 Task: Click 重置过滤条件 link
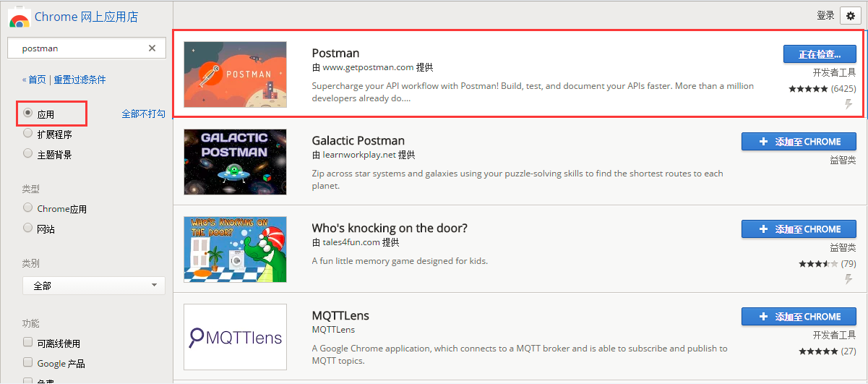(80, 80)
